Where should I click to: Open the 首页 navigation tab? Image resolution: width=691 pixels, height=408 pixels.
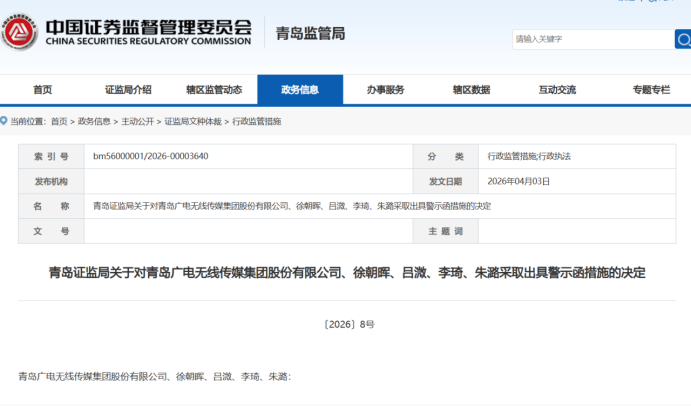point(42,90)
